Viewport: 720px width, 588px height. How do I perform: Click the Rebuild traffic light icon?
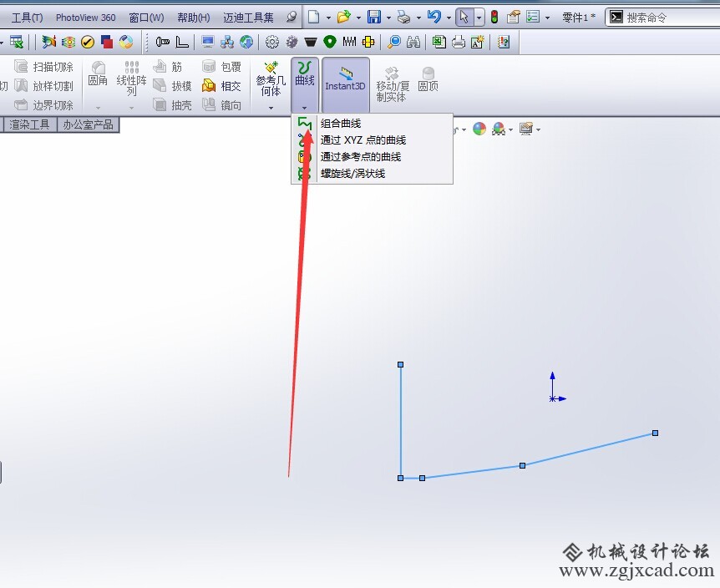494,18
